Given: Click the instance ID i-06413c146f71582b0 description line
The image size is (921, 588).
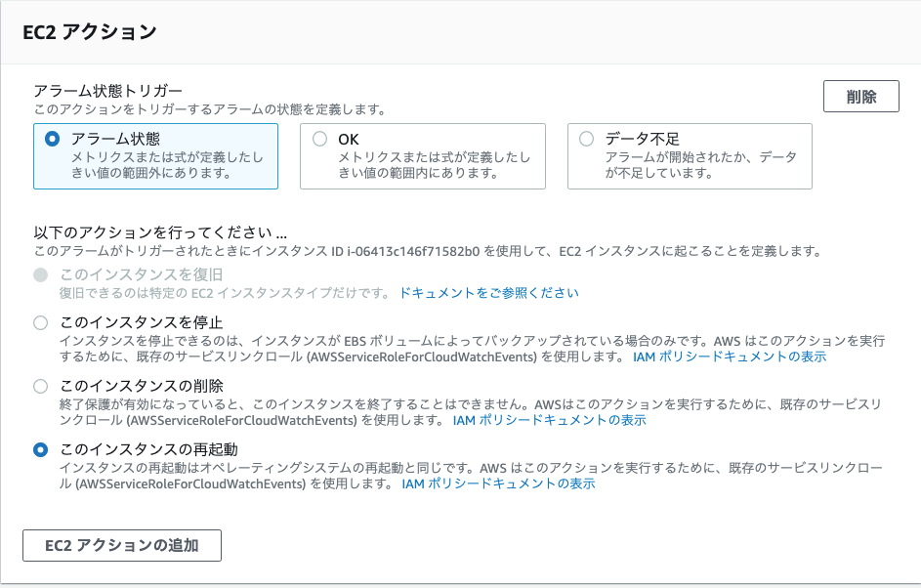Looking at the screenshot, I should (x=428, y=251).
